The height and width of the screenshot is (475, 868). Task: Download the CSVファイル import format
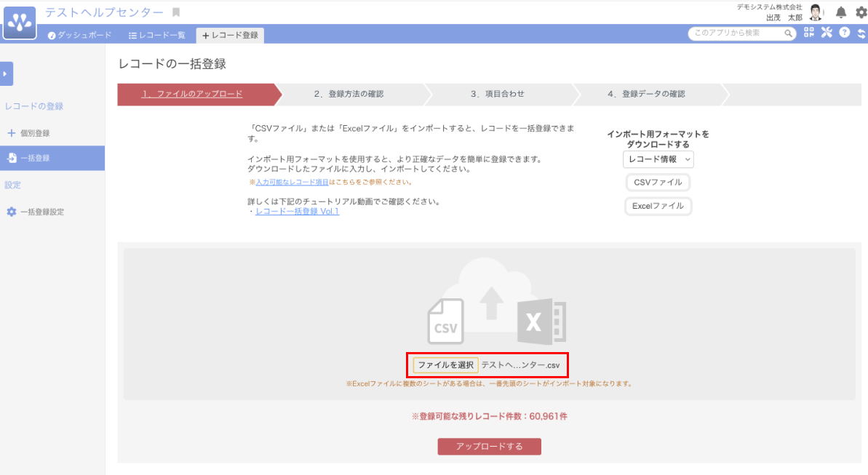click(x=658, y=182)
